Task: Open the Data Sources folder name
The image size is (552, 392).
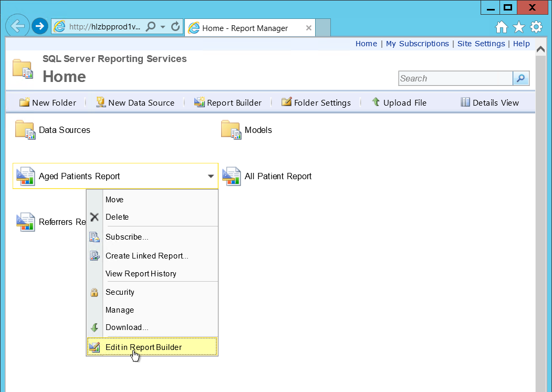Action: tap(65, 130)
